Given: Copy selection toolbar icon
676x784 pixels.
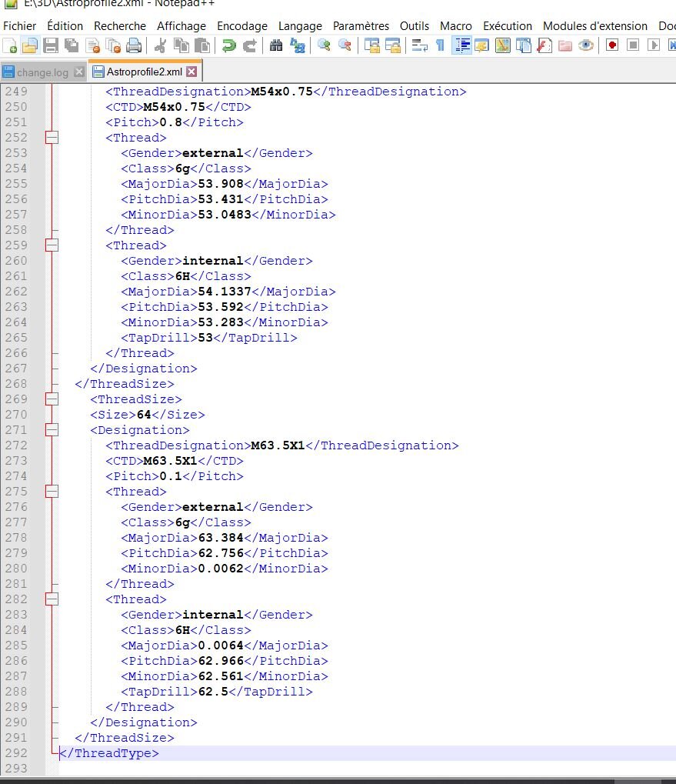Looking at the screenshot, I should (x=181, y=45).
